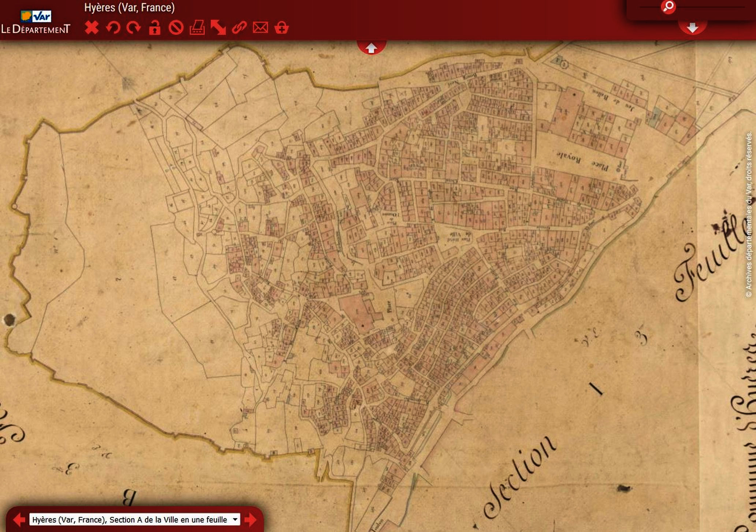This screenshot has height=532, width=756.
Task: Click the padlock icon to lock the view
Action: (x=155, y=27)
